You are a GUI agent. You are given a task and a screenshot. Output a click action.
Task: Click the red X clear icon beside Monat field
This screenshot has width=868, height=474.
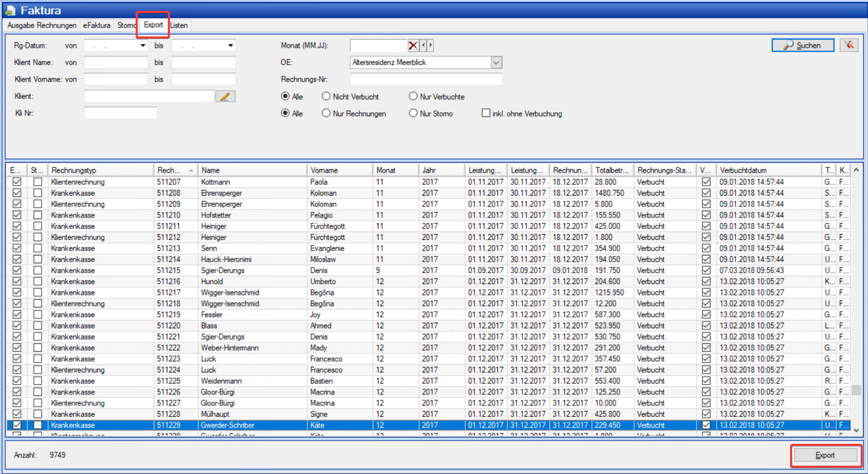click(413, 46)
